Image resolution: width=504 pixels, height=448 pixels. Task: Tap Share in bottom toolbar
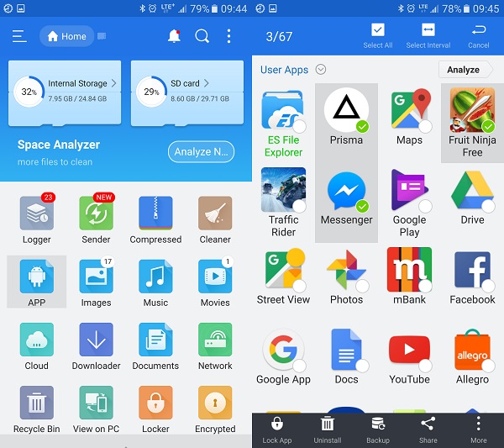(428, 430)
